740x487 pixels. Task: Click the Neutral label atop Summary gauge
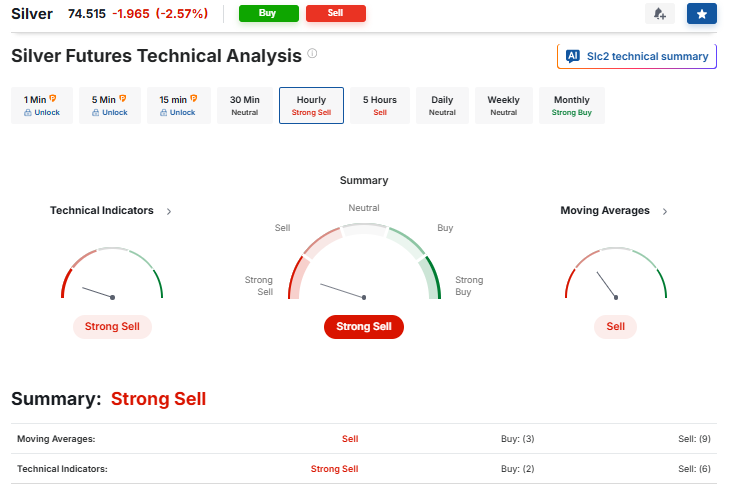(x=364, y=208)
